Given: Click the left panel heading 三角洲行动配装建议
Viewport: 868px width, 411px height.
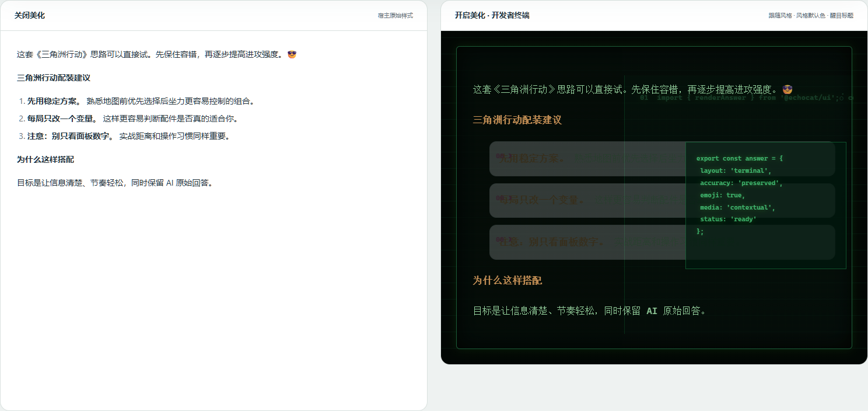Looking at the screenshot, I should click(54, 78).
